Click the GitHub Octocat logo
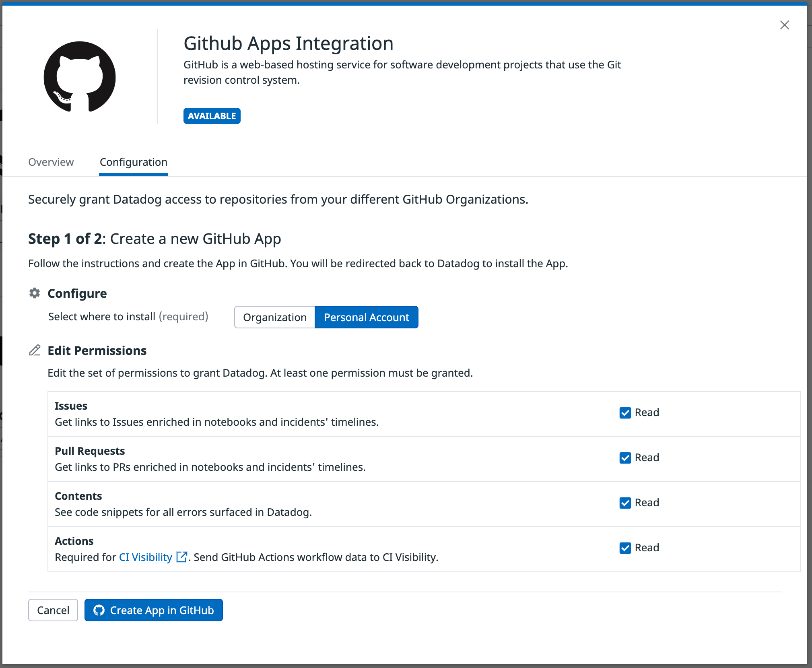The height and width of the screenshot is (668, 812). 80,76
